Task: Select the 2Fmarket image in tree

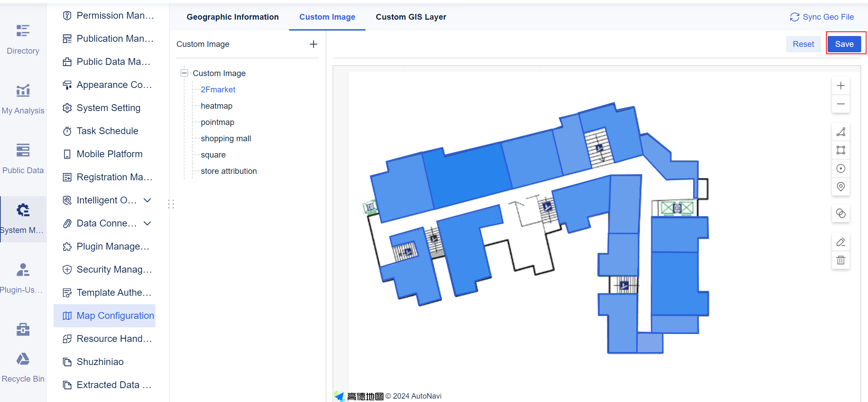Action: coord(218,90)
